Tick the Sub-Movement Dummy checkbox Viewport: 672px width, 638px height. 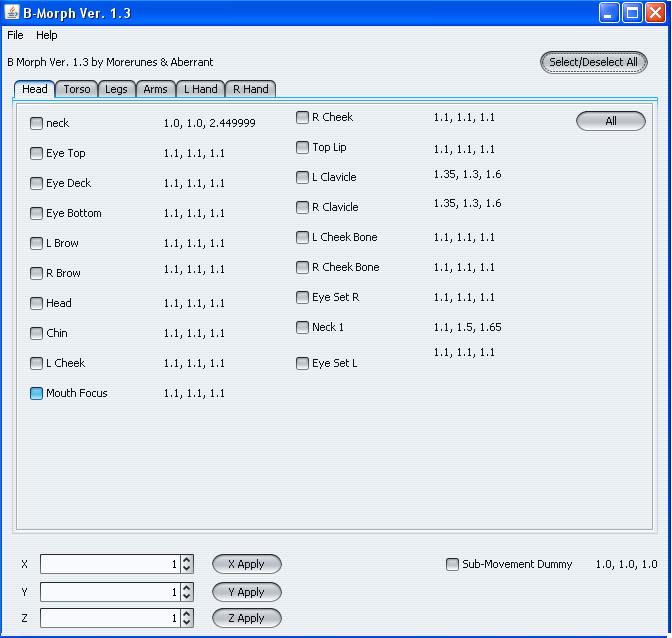point(452,565)
